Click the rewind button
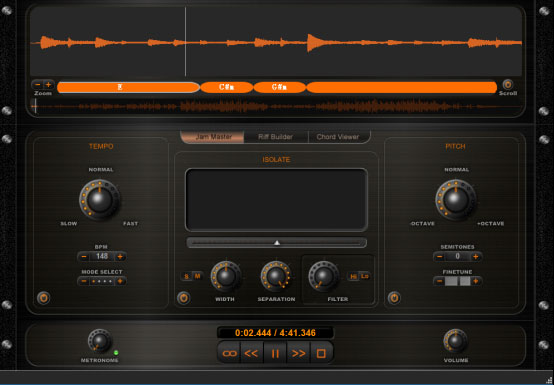Image resolution: width=554 pixels, height=385 pixels. pyautogui.click(x=252, y=353)
